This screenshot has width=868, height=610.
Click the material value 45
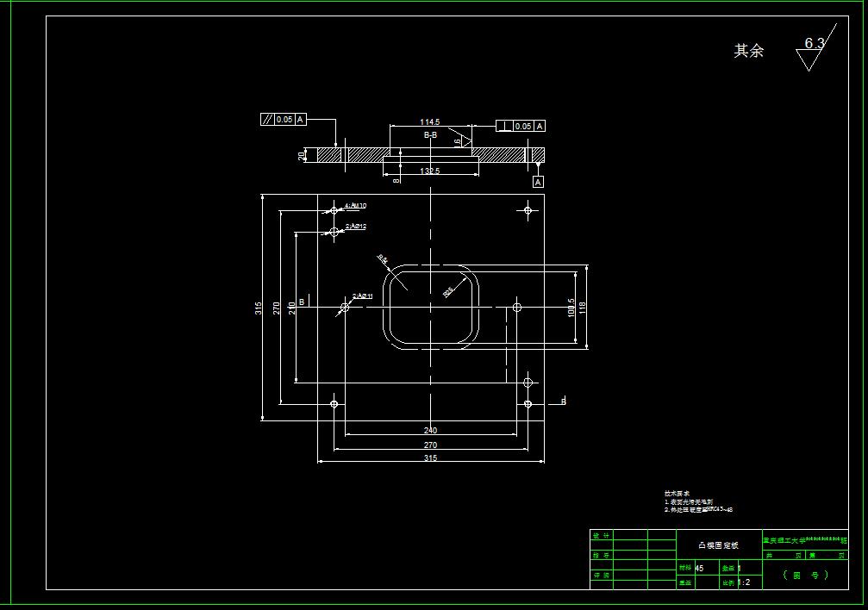pos(699,569)
